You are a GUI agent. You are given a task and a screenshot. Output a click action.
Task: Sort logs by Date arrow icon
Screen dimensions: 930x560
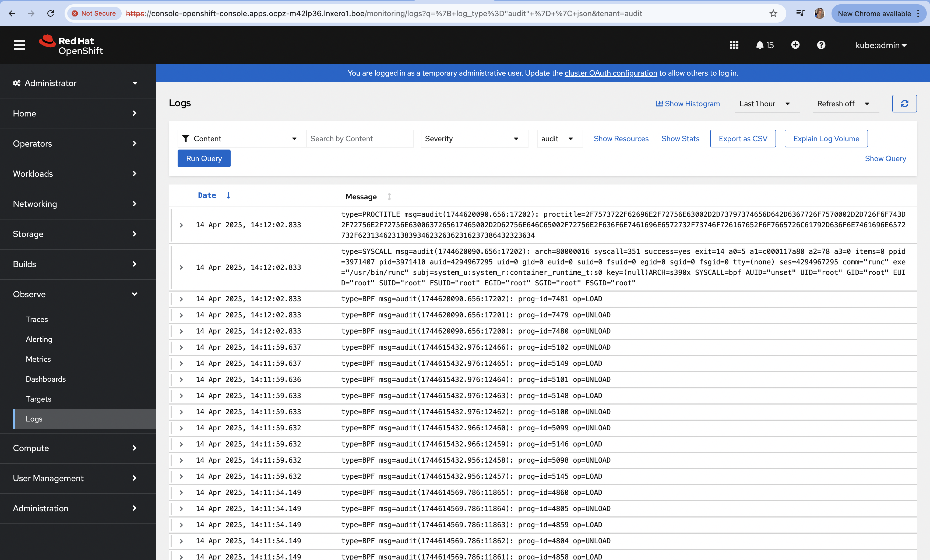coord(228,196)
